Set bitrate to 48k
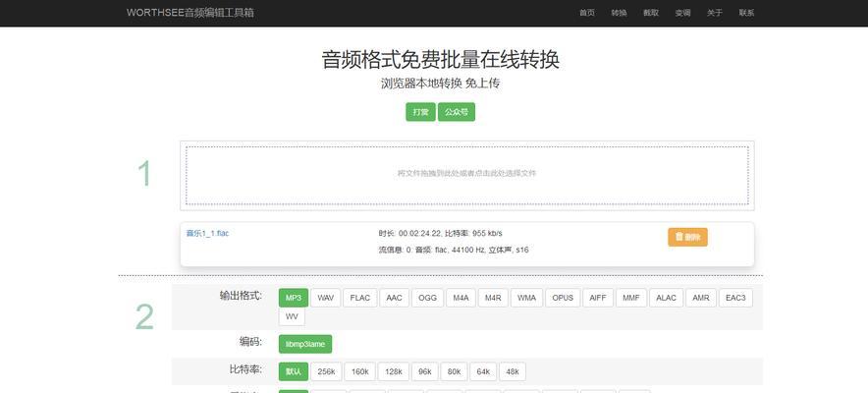 point(513,371)
